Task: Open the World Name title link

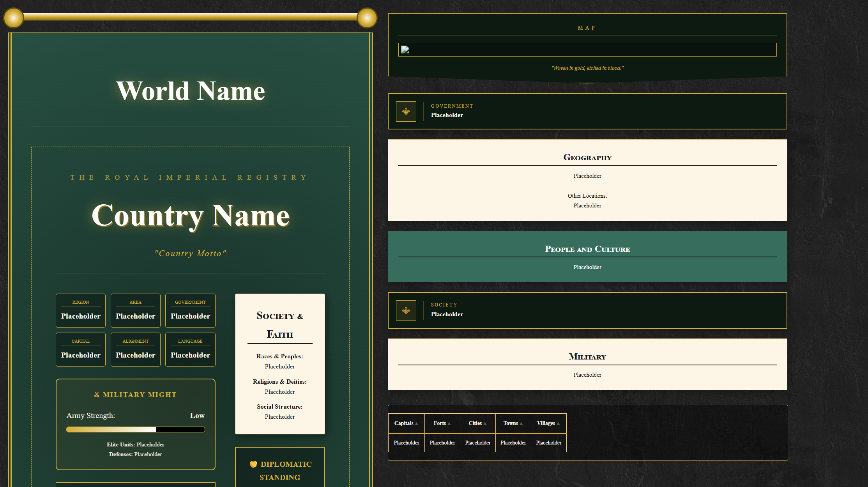Action: 190,91
